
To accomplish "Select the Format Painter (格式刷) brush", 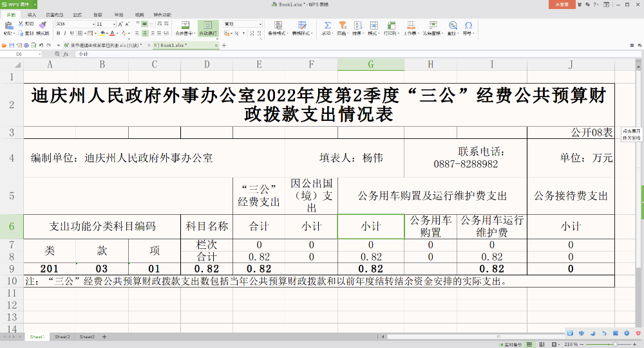I will click(43, 24).
